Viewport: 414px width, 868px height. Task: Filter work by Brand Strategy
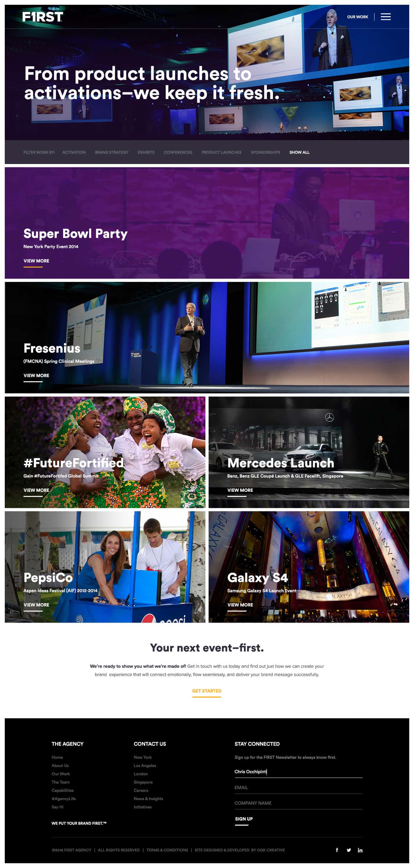tap(111, 152)
